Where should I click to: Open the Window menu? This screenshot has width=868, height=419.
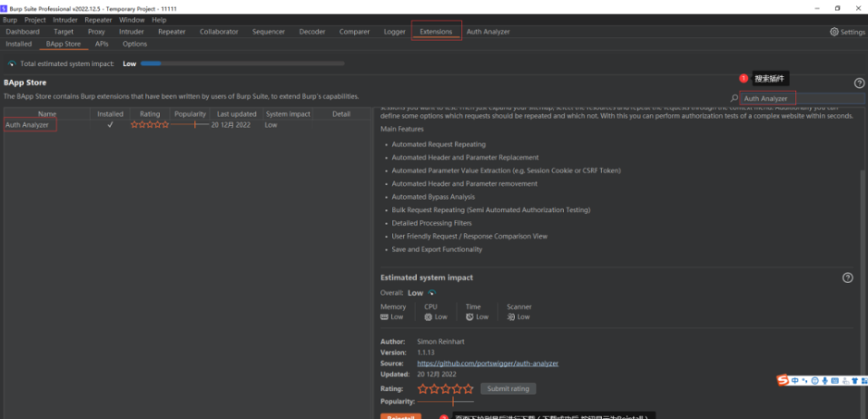coord(132,20)
